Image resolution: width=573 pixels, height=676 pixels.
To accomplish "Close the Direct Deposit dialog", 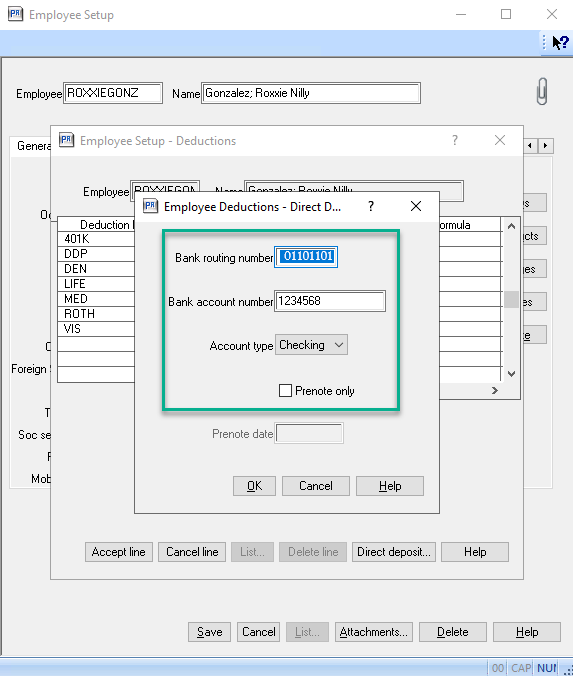I will 416,206.
